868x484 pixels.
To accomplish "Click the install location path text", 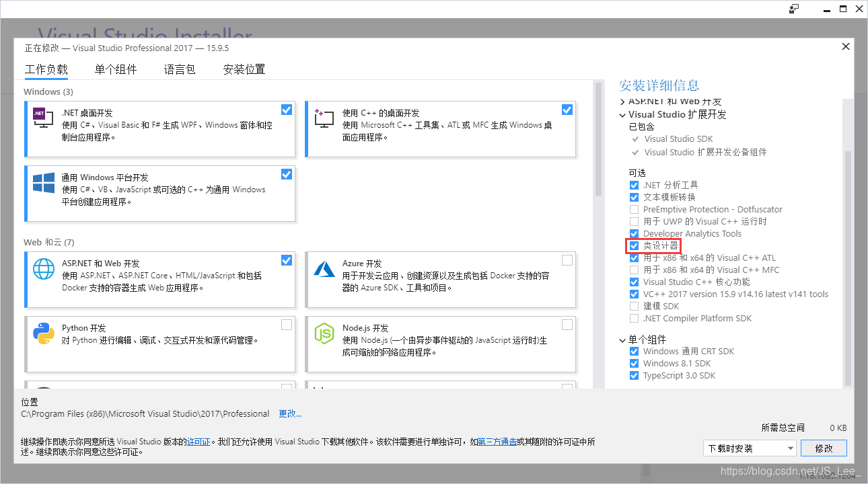I will coord(145,413).
